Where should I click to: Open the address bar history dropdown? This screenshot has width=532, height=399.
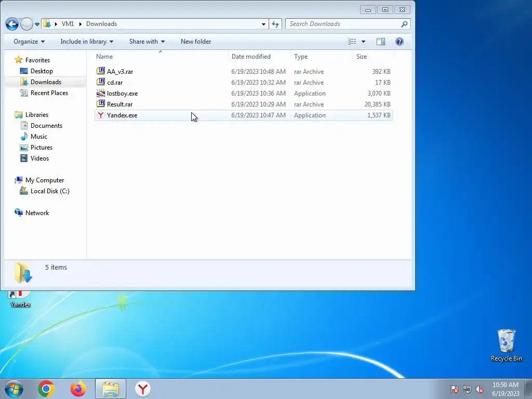263,24
